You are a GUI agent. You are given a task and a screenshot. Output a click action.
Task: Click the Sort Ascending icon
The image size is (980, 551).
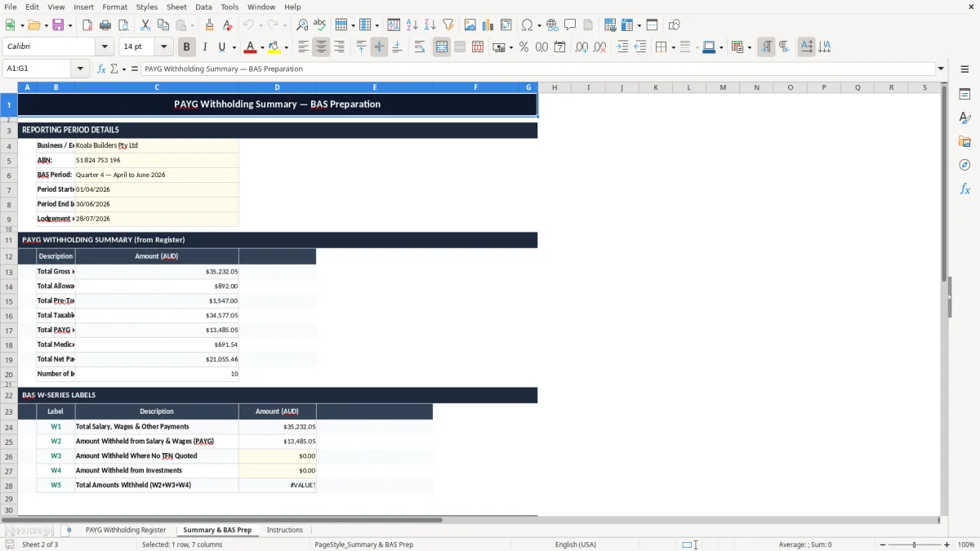(412, 25)
